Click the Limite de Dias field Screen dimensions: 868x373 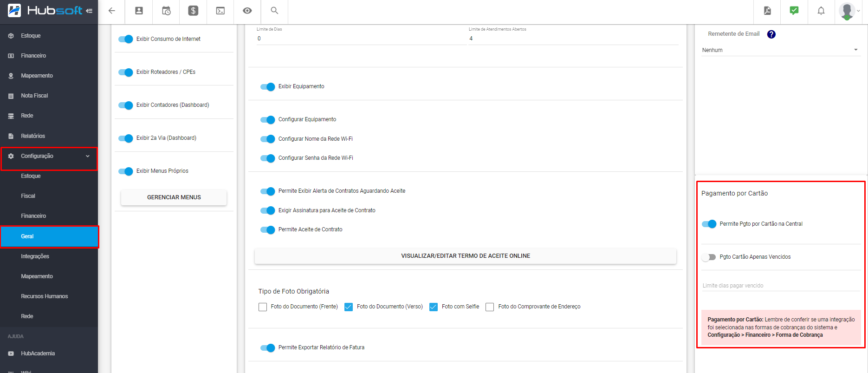(x=362, y=39)
